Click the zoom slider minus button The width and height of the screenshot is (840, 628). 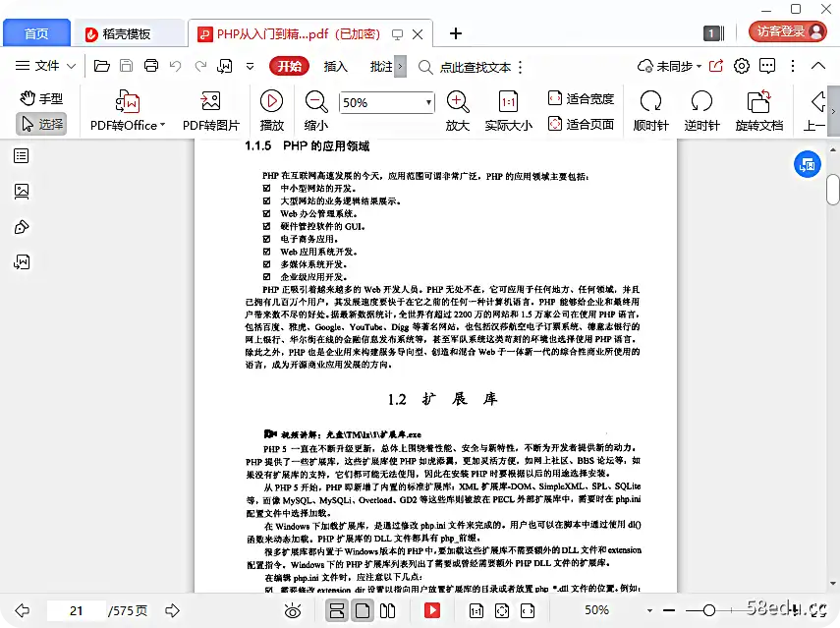tap(669, 610)
